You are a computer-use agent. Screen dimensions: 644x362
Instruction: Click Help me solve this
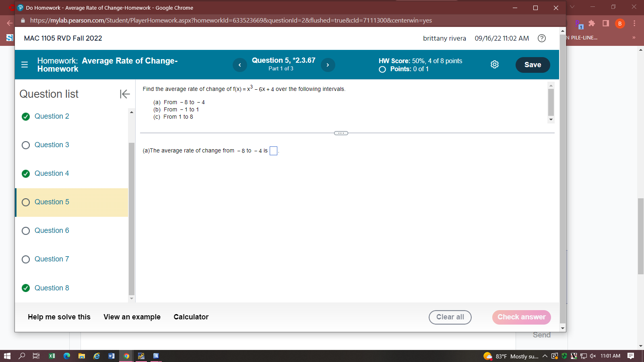pos(59,317)
